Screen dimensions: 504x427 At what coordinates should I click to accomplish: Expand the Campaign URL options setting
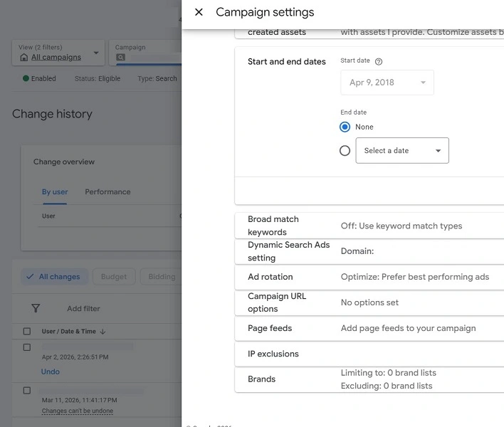coord(369,302)
